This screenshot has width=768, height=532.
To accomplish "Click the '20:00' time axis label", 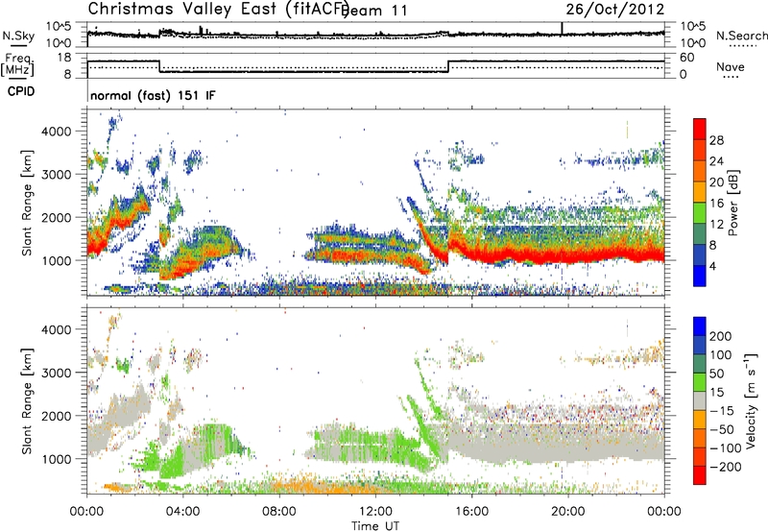I will pyautogui.click(x=568, y=512).
